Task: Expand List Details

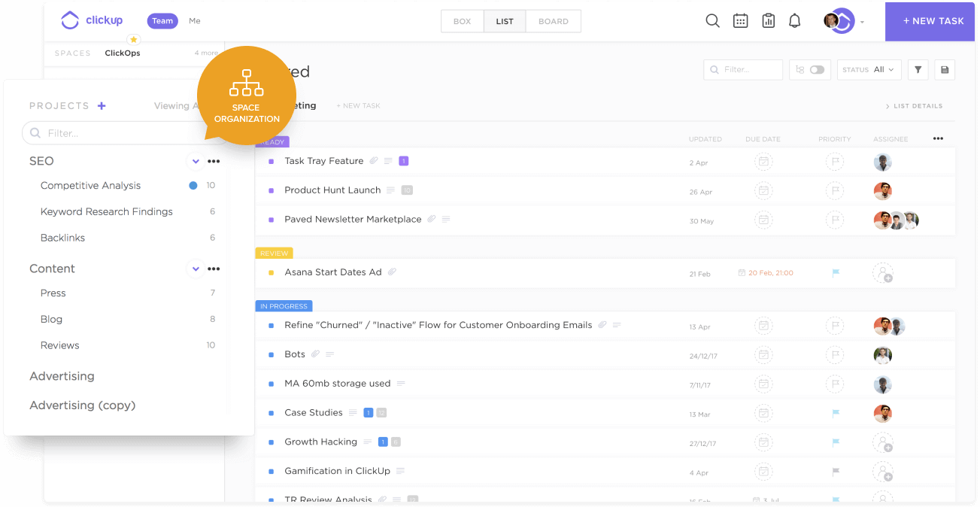Action: (x=914, y=106)
